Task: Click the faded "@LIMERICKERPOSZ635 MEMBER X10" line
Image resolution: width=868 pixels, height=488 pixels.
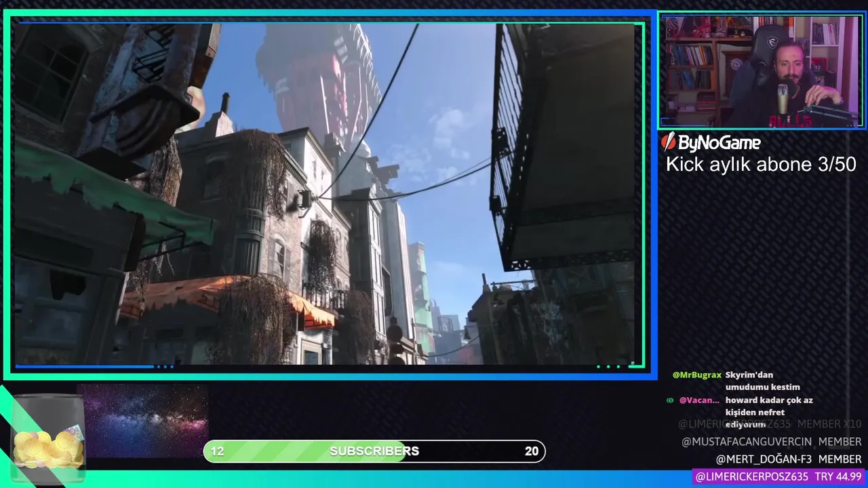Action: point(770,424)
